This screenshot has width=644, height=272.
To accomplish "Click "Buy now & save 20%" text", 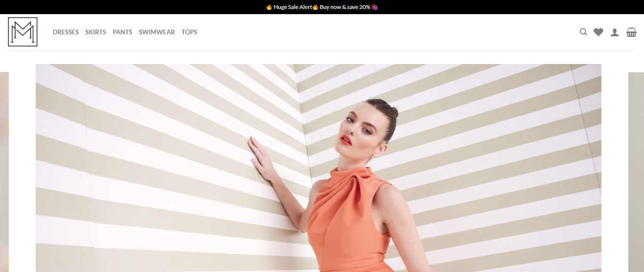I will 345,7.
